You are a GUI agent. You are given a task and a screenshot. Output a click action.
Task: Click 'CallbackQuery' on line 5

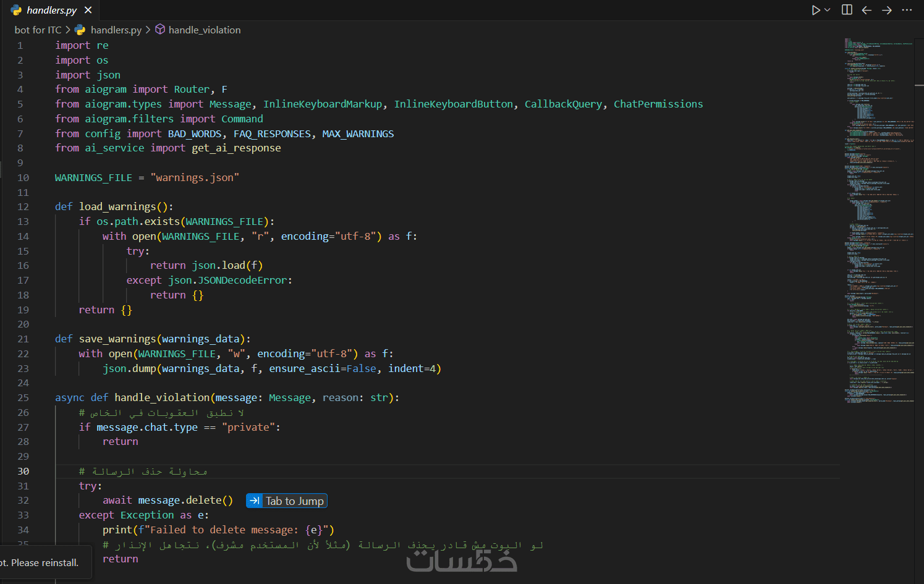point(563,104)
